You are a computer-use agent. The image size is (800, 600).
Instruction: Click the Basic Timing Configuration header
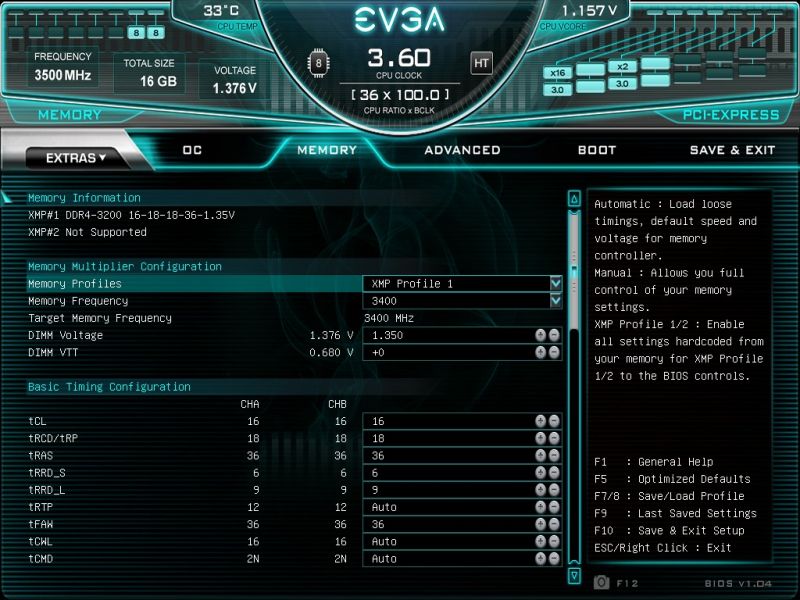click(x=109, y=386)
